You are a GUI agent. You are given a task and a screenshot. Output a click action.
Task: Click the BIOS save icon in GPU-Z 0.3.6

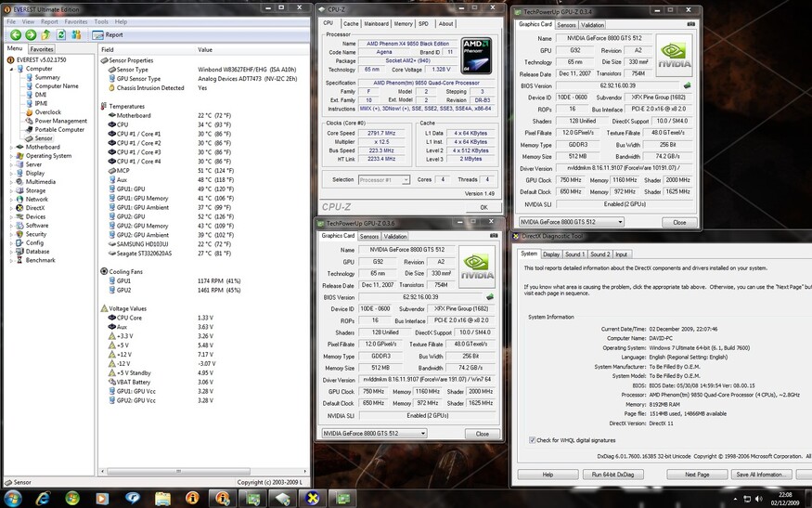click(490, 297)
